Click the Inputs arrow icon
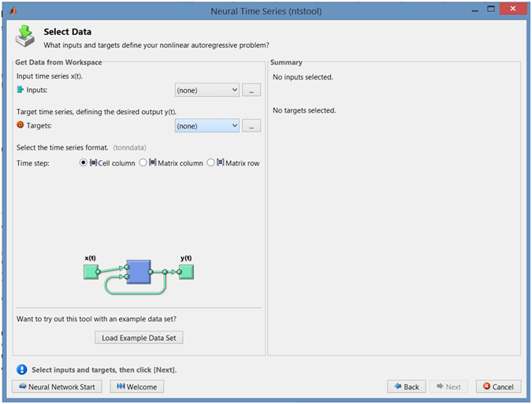This screenshot has height=404, width=532. [20, 91]
